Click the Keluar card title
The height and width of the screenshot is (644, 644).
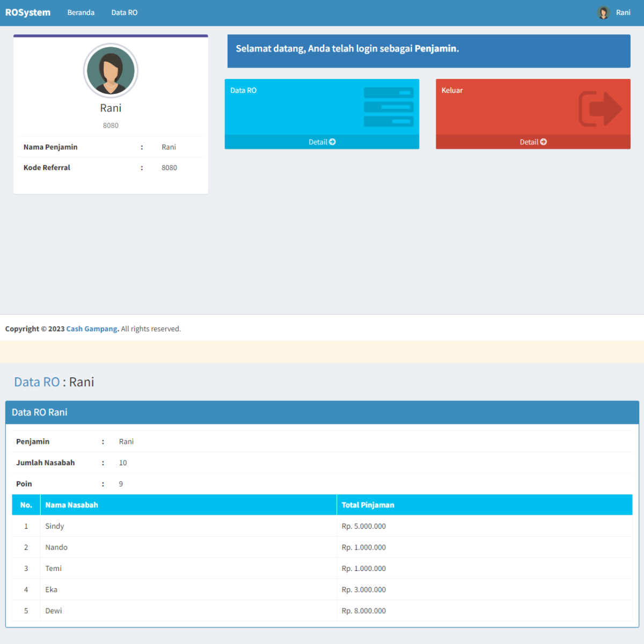(x=452, y=90)
